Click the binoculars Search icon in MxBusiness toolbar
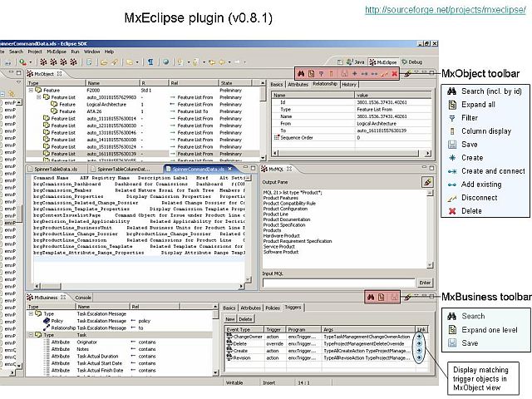The image size is (532, 399). coord(371,298)
